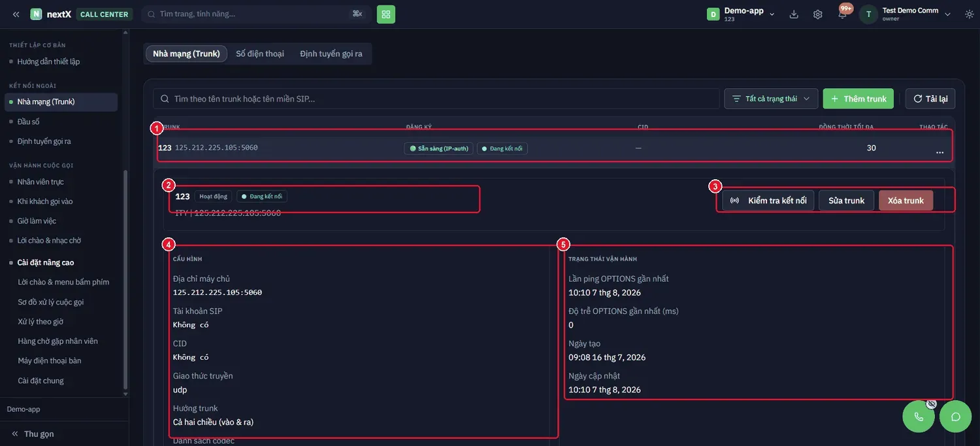This screenshot has width=980, height=446.
Task: Open settings via the gear icon
Action: click(x=818, y=14)
